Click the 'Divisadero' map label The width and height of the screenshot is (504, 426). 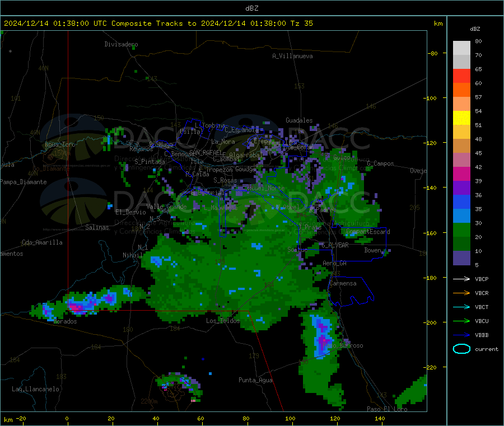pyautogui.click(x=121, y=44)
